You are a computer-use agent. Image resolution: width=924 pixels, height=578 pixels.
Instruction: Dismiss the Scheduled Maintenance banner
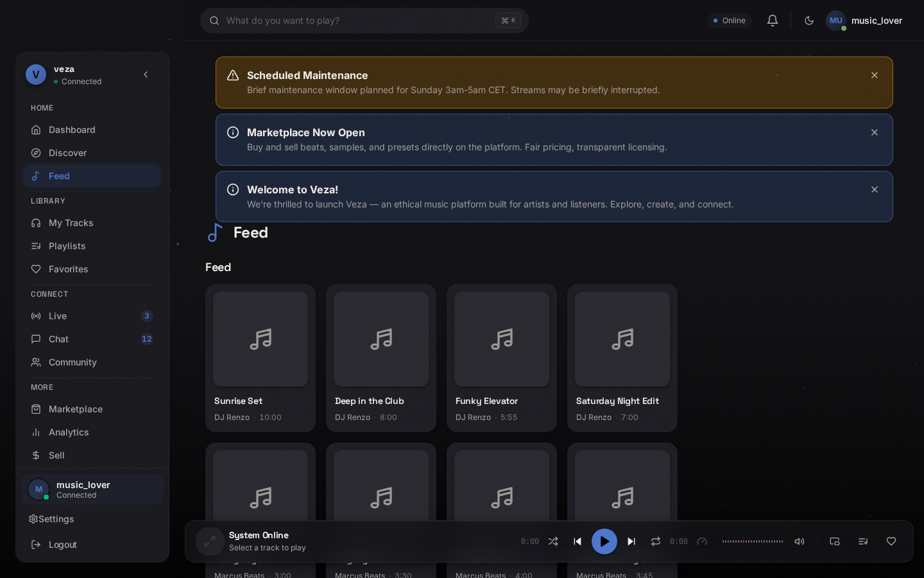875,75
